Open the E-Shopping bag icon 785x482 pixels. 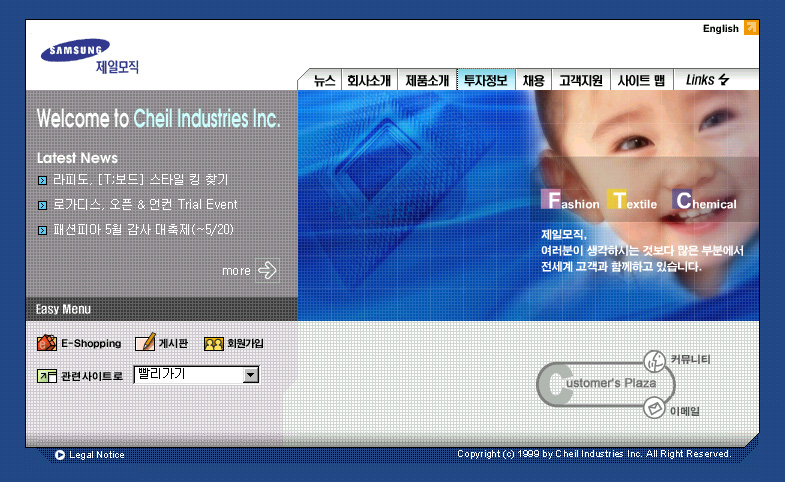(47, 343)
